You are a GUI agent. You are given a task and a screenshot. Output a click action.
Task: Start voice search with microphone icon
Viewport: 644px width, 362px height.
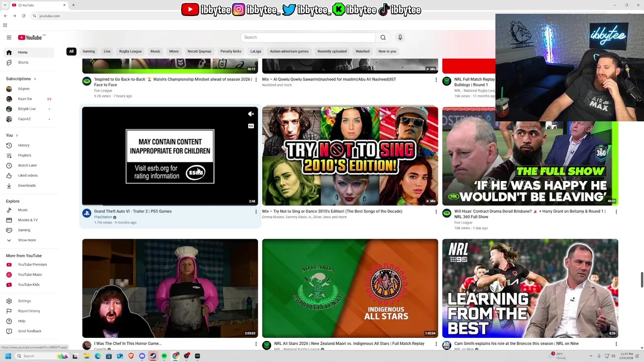tap(400, 37)
